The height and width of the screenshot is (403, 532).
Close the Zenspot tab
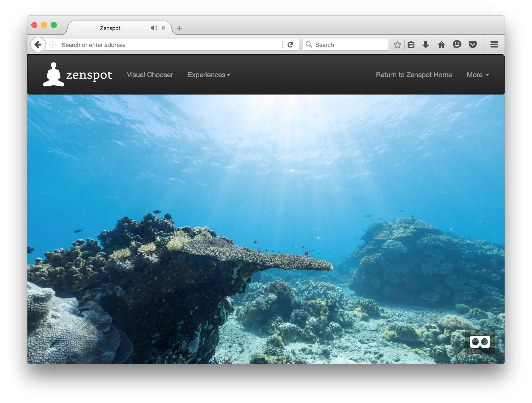(164, 28)
